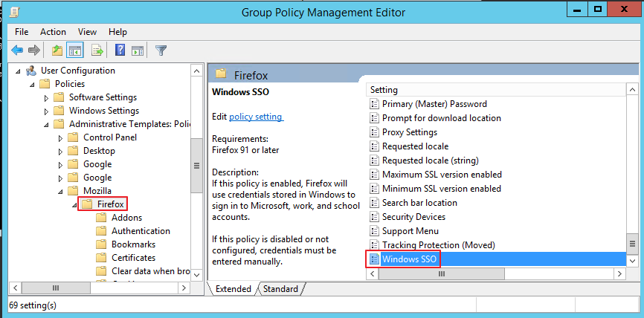Click the Control Panel folder icon
The image size is (644, 318).
(73, 137)
